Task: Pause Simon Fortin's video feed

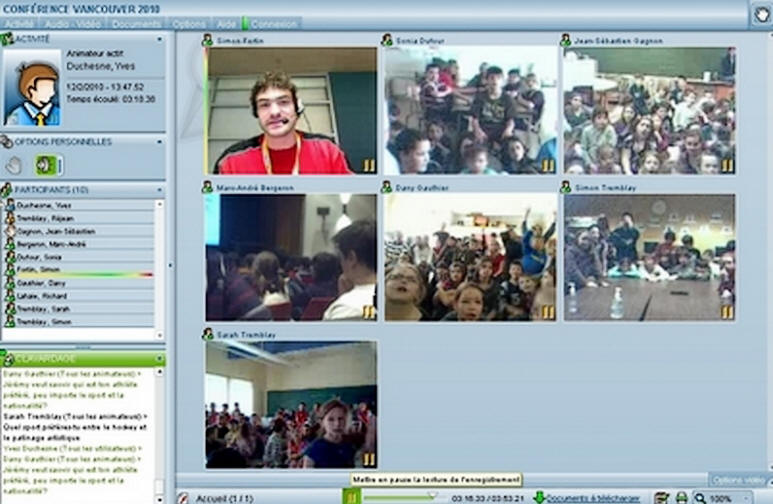Action: 370,166
